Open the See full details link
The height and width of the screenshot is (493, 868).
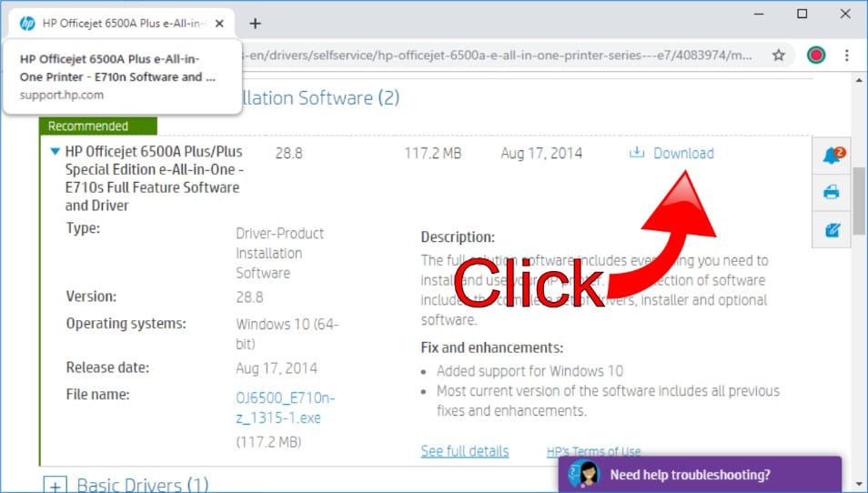(x=464, y=451)
